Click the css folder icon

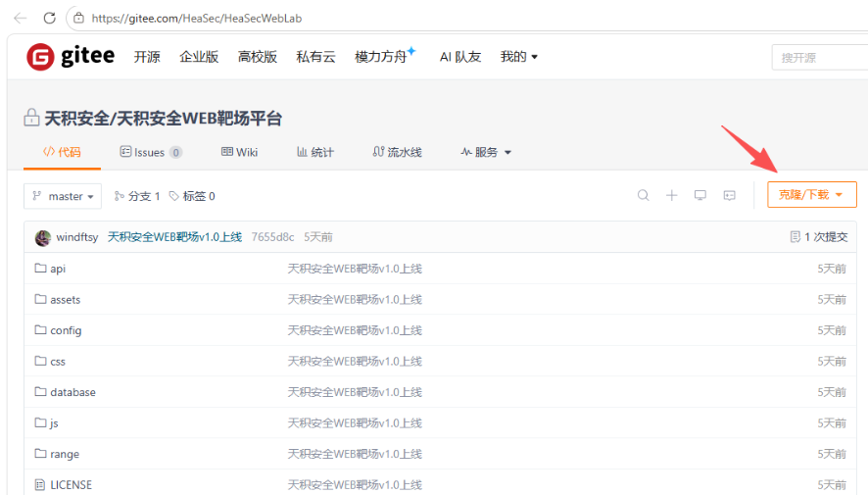pyautogui.click(x=40, y=361)
